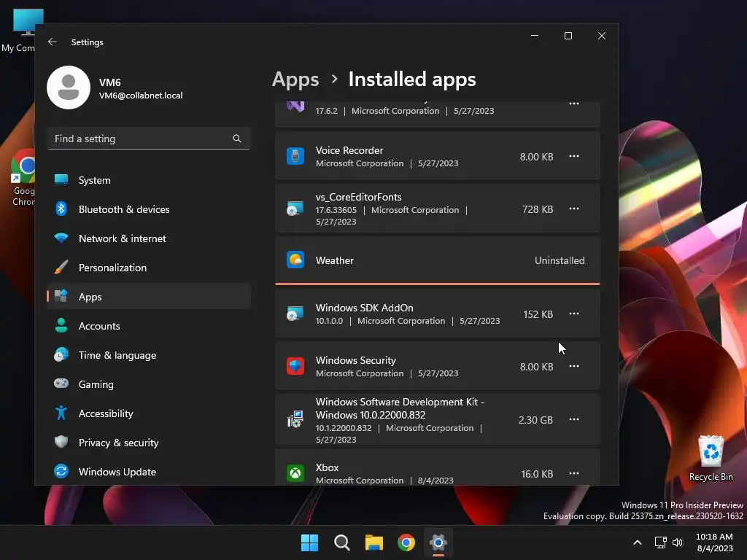Open taskbar Search
The width and height of the screenshot is (747, 560).
(x=342, y=542)
